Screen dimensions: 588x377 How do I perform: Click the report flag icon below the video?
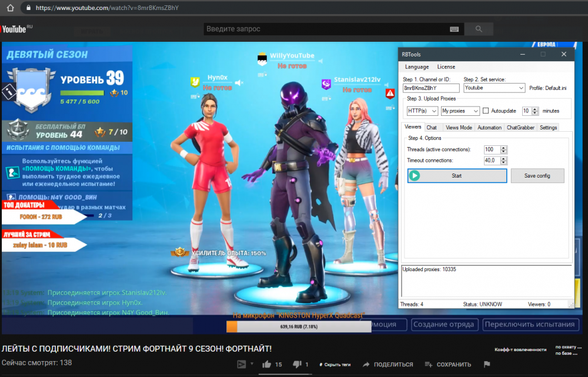tap(487, 365)
